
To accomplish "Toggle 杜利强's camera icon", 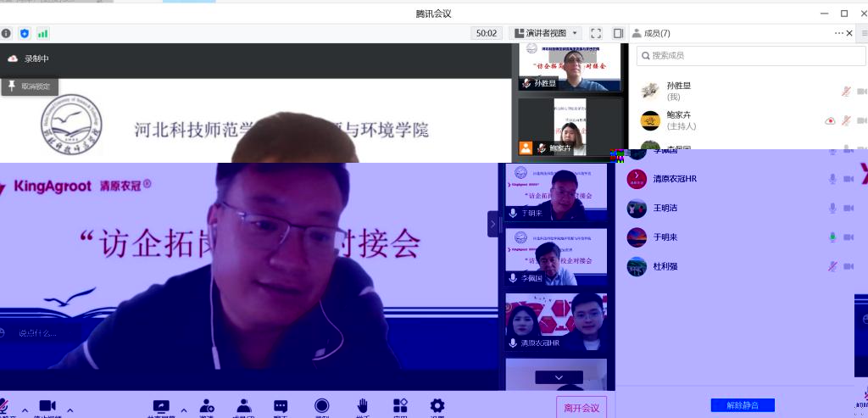I will click(x=848, y=267).
